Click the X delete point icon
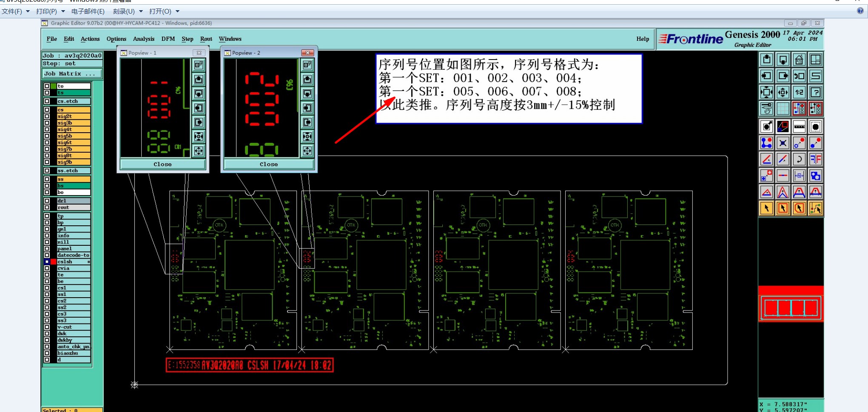The width and height of the screenshot is (868, 412). point(783,143)
